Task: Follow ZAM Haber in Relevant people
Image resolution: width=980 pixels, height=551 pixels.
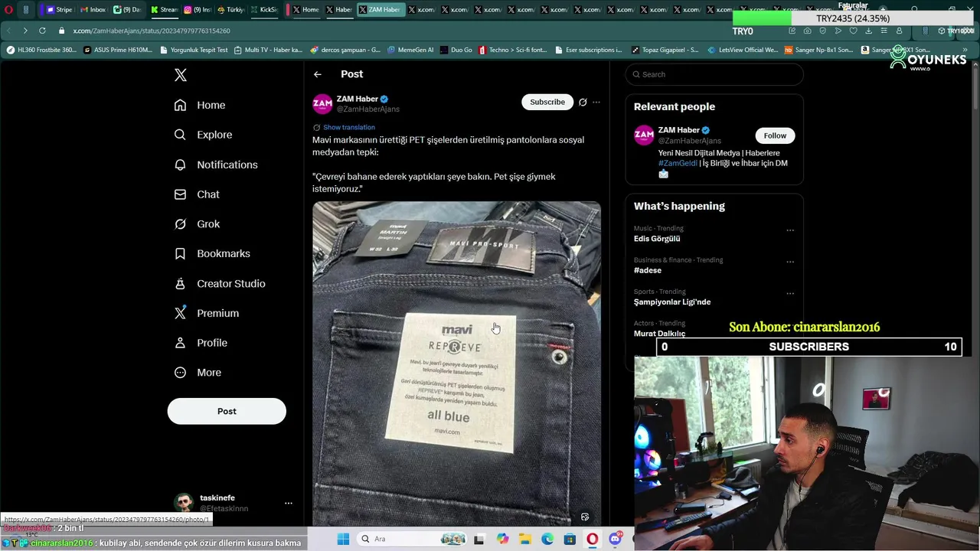Action: tap(775, 135)
